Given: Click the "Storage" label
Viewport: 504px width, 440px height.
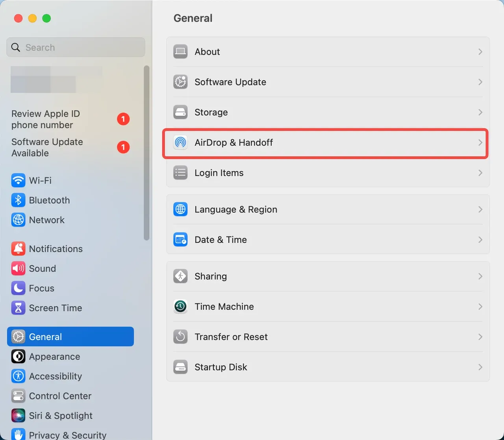Looking at the screenshot, I should (x=211, y=112).
